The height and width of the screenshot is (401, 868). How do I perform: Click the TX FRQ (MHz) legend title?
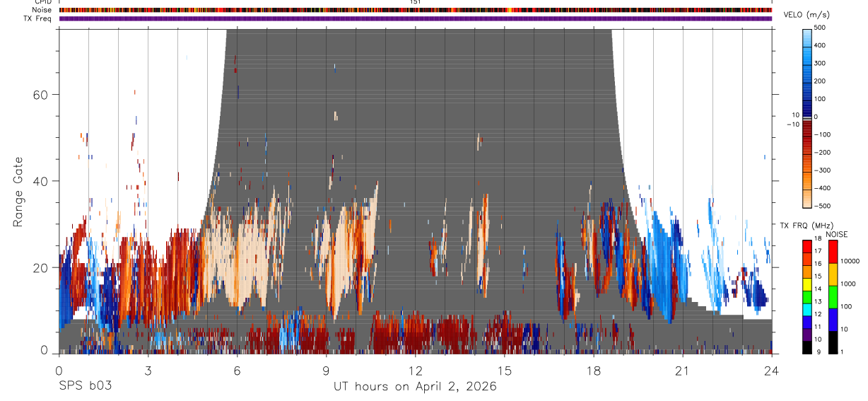(808, 225)
